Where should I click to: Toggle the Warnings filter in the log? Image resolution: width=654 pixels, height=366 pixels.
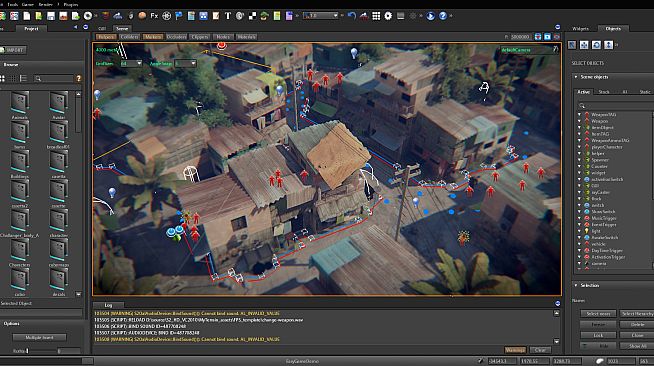click(515, 350)
